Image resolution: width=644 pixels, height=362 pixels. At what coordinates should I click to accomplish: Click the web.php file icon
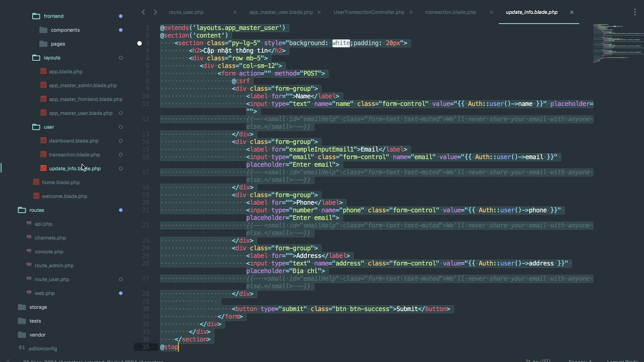29,293
